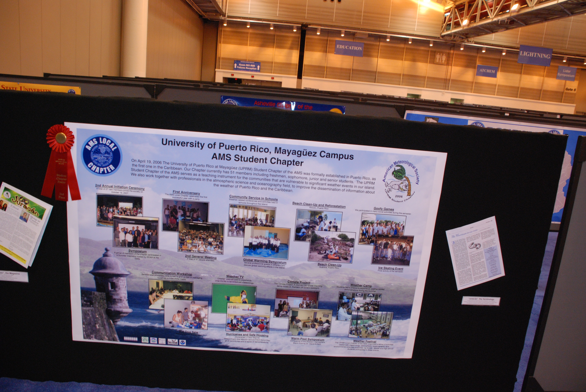Click the Global Warming Symposium heading
586x392 pixels.
coord(265,261)
